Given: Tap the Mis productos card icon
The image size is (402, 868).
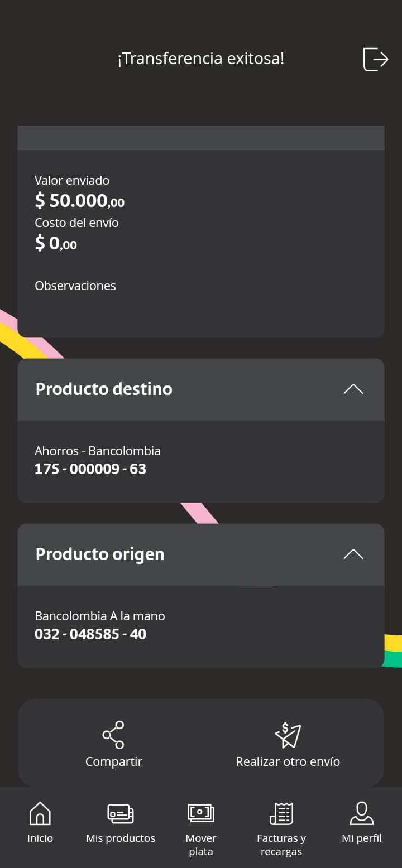Looking at the screenshot, I should point(121,814).
